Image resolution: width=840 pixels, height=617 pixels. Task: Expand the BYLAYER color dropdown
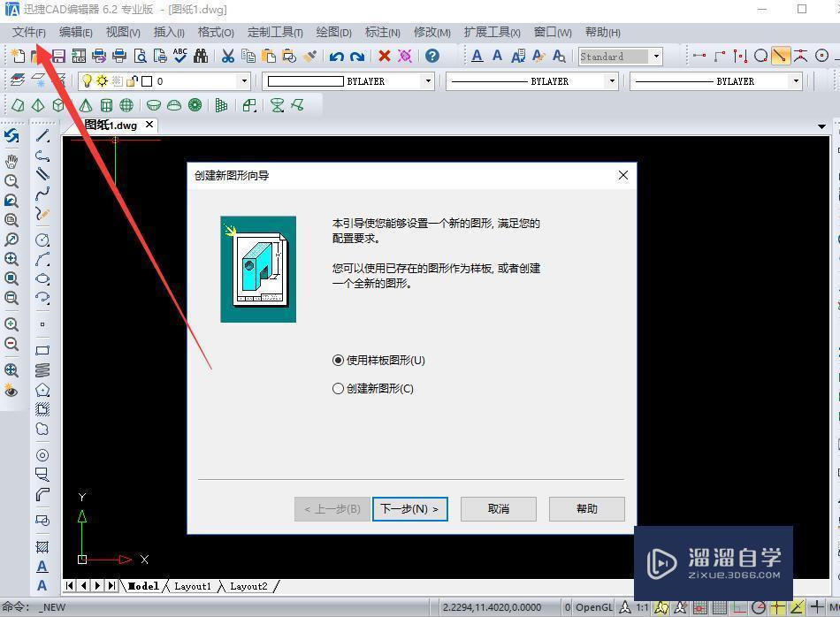coord(427,80)
